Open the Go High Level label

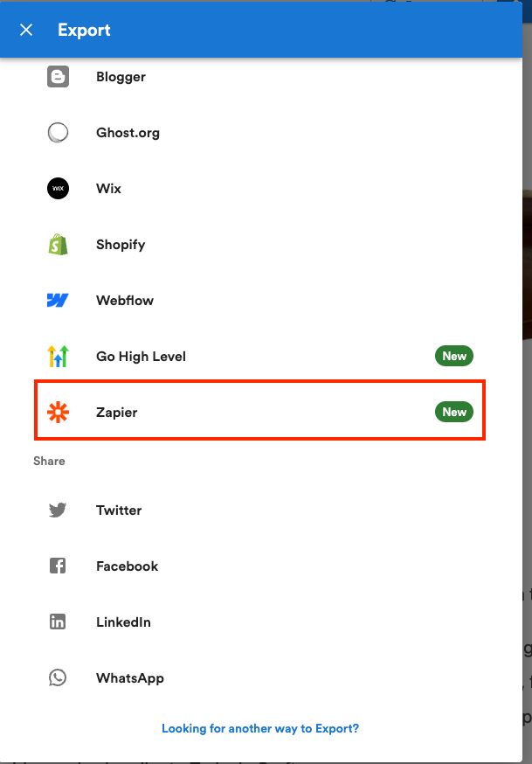142,356
